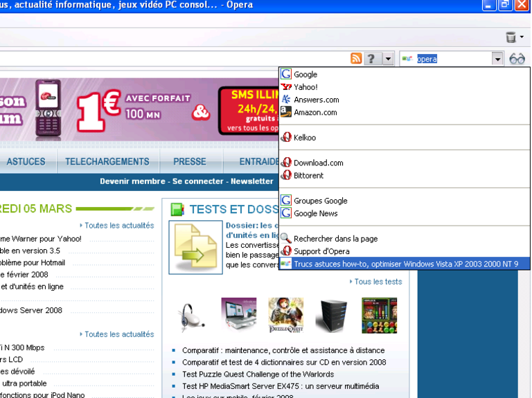Click the glasses search icon

click(517, 59)
